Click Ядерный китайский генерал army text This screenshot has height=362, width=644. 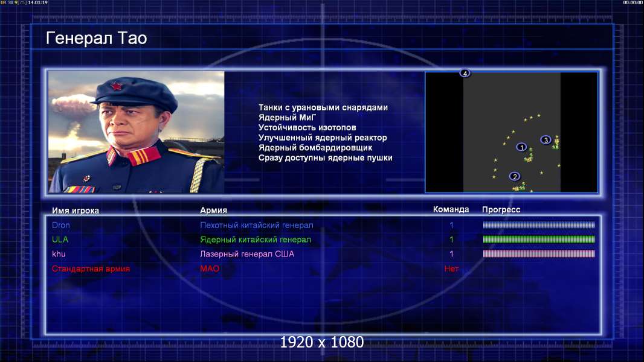pyautogui.click(x=256, y=240)
